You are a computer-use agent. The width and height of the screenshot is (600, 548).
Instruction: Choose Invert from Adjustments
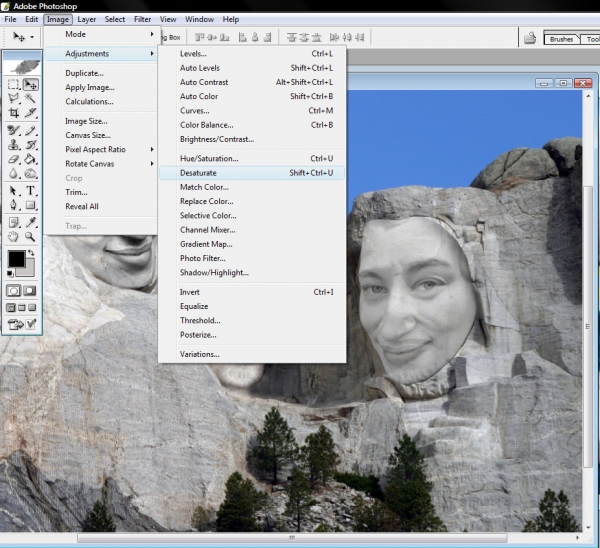pos(252,292)
